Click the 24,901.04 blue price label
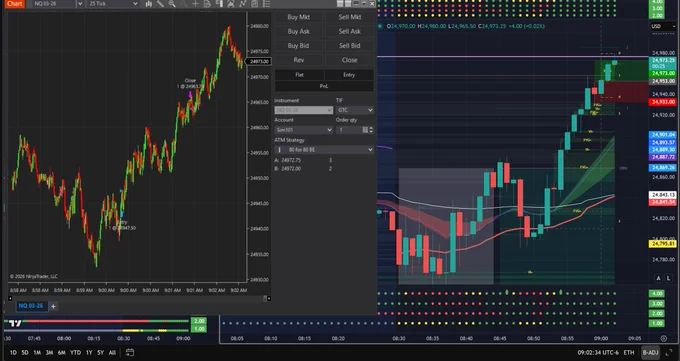Viewport: 680px width, 361px height. (663, 135)
